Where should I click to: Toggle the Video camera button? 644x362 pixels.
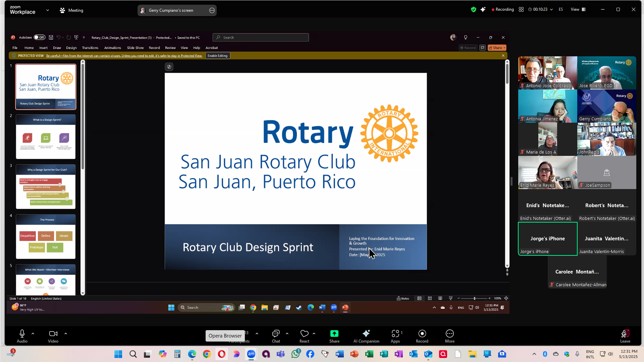coord(53,334)
